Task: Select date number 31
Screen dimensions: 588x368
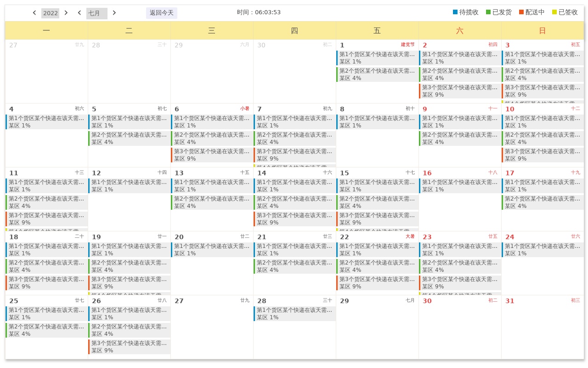Action: (x=509, y=301)
